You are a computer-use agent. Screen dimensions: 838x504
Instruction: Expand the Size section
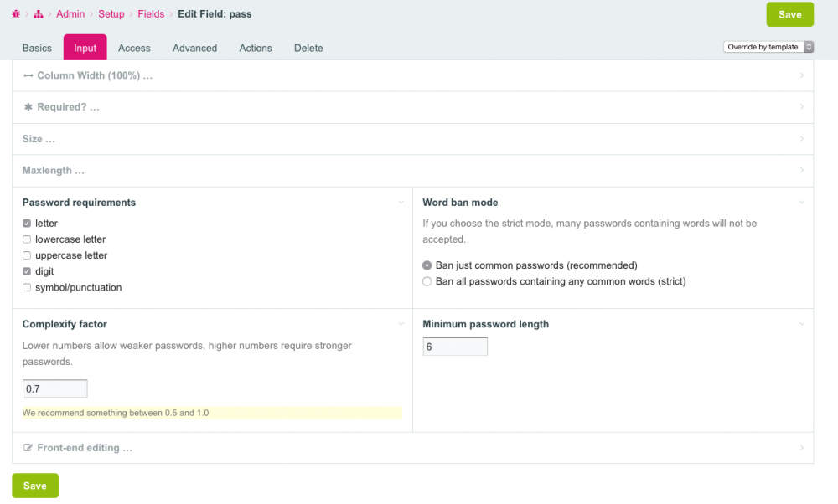(39, 139)
